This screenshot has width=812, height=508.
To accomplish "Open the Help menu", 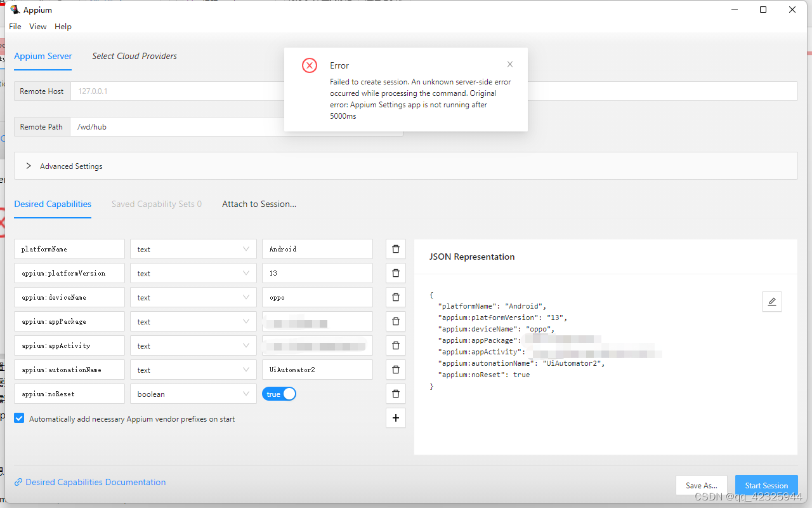I will click(63, 27).
